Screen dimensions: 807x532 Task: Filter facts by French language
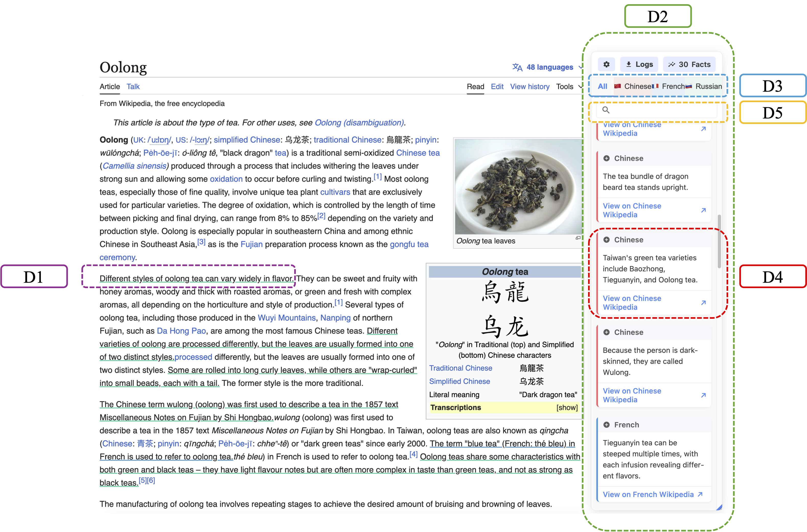[669, 87]
